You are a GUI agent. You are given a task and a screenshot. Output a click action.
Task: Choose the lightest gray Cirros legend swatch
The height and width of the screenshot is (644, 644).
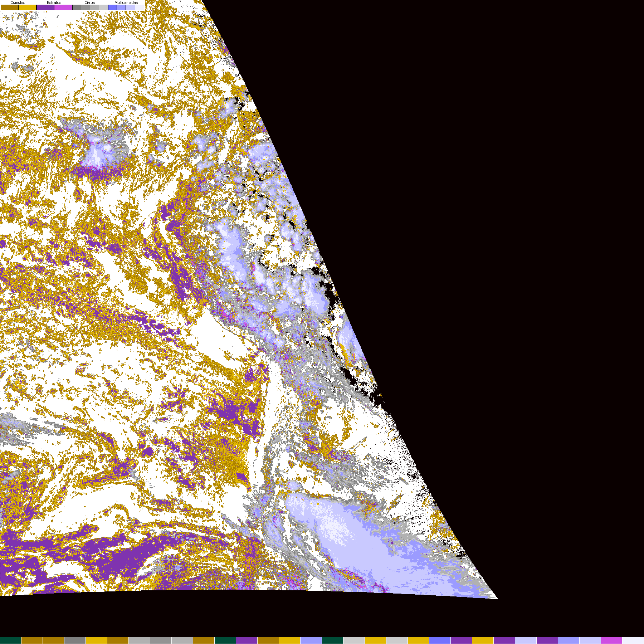103,7
